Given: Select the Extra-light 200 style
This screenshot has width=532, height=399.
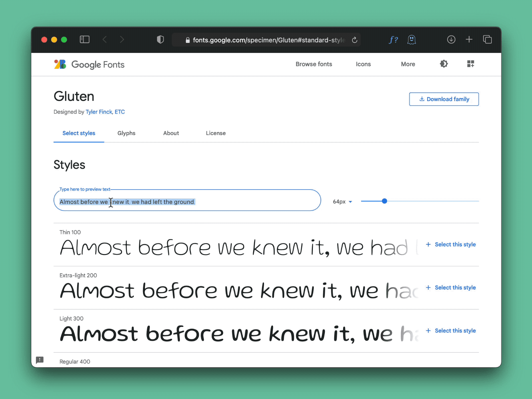Looking at the screenshot, I should pyautogui.click(x=452, y=288).
